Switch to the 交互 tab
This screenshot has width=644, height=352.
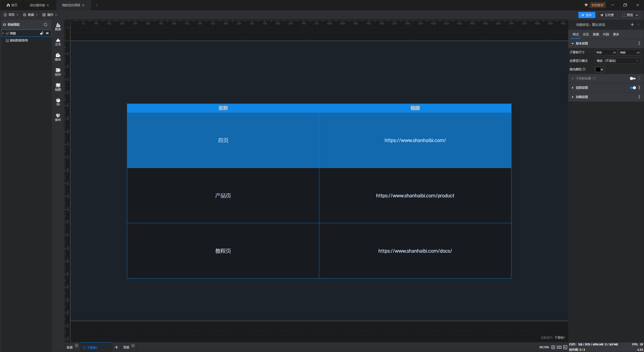pos(586,34)
